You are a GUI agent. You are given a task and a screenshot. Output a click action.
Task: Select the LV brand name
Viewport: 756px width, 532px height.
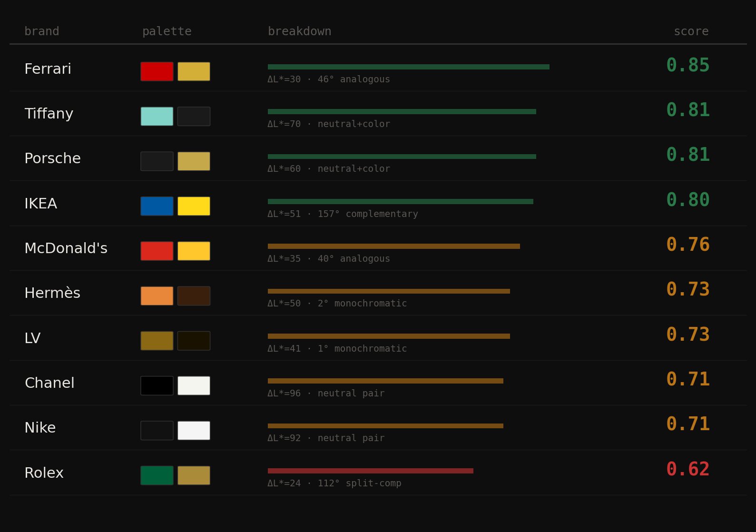click(32, 338)
